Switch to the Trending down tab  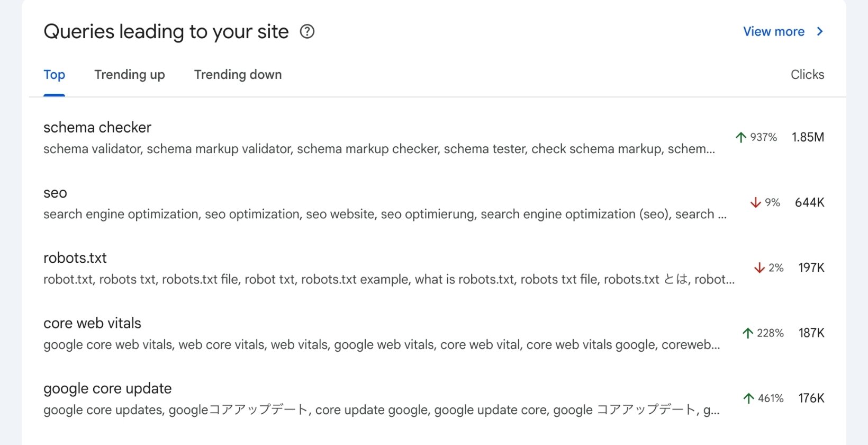pos(238,75)
